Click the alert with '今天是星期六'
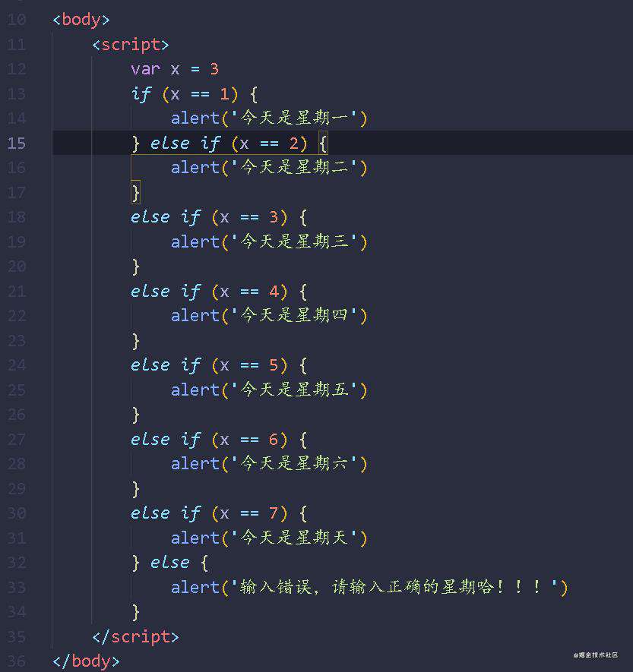Viewport: 633px width, 672px height. click(269, 464)
